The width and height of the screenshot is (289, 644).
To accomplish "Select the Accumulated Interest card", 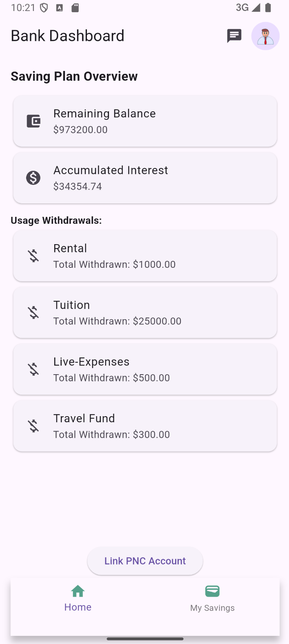I will click(x=144, y=178).
